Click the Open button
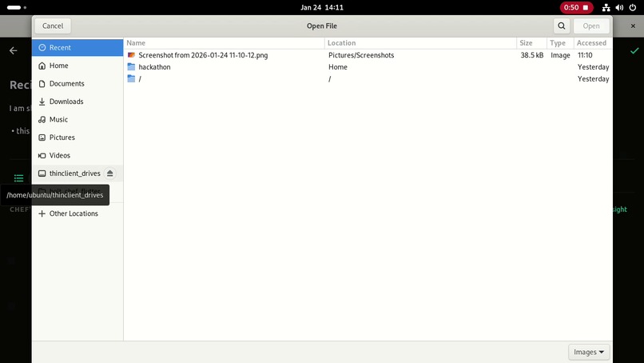The width and height of the screenshot is (644, 363). pos(591,26)
